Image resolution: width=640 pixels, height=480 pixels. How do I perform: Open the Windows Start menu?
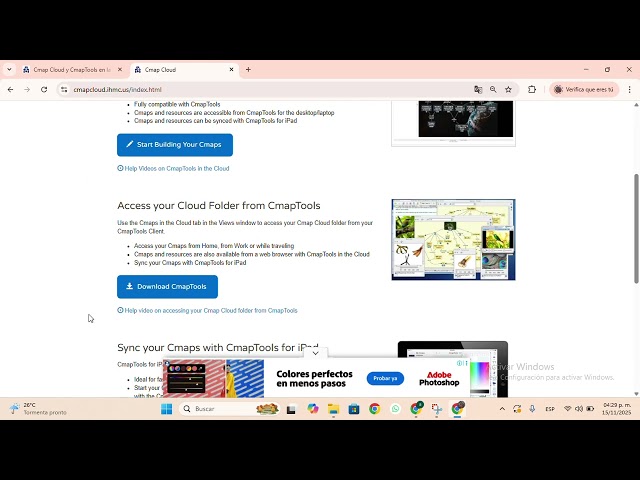167,409
